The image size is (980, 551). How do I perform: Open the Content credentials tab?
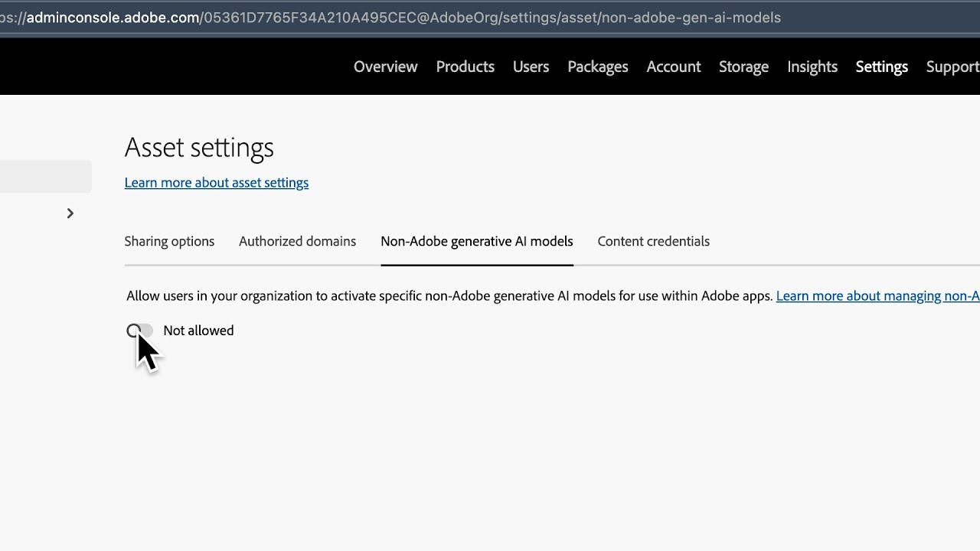[x=653, y=242]
